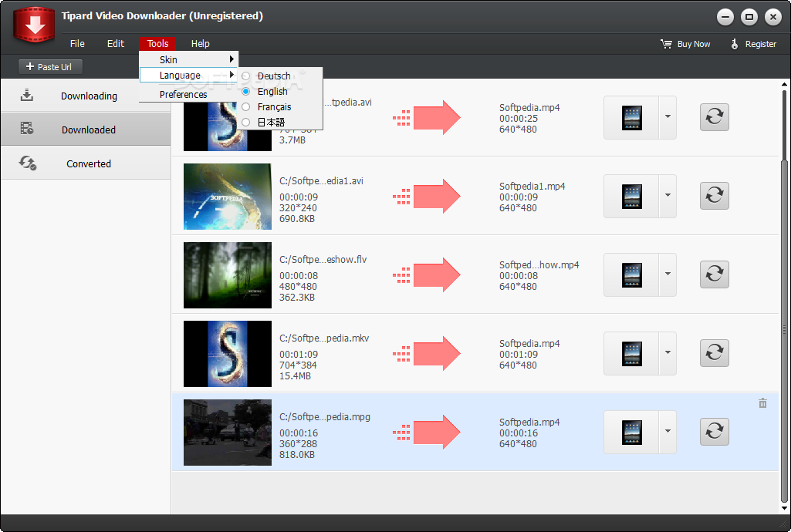The height and width of the screenshot is (532, 791).
Task: Click the C:/Softpe...pedia.mkv file path
Action: (x=324, y=338)
